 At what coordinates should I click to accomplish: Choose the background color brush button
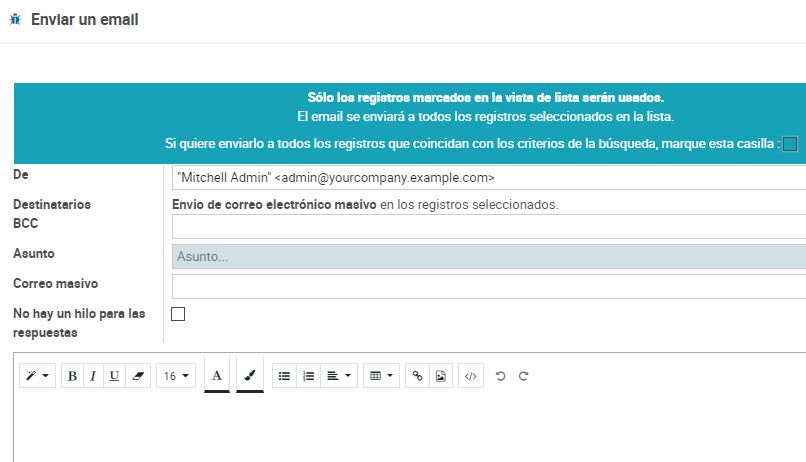click(x=250, y=376)
